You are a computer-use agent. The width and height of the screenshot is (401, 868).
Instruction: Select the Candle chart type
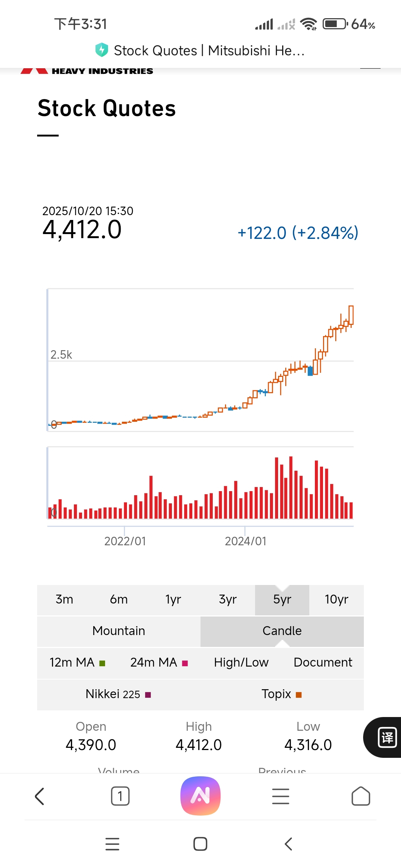tap(282, 631)
